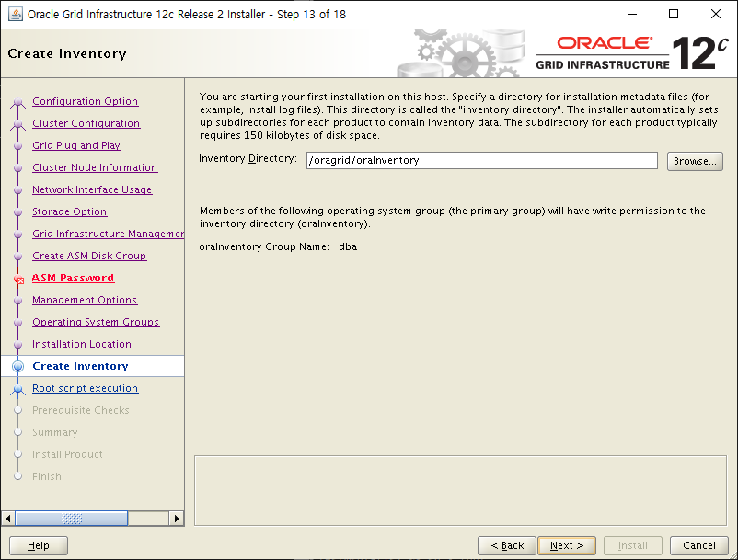The height and width of the screenshot is (560, 738).
Task: Click the disabled Install button
Action: [x=633, y=545]
